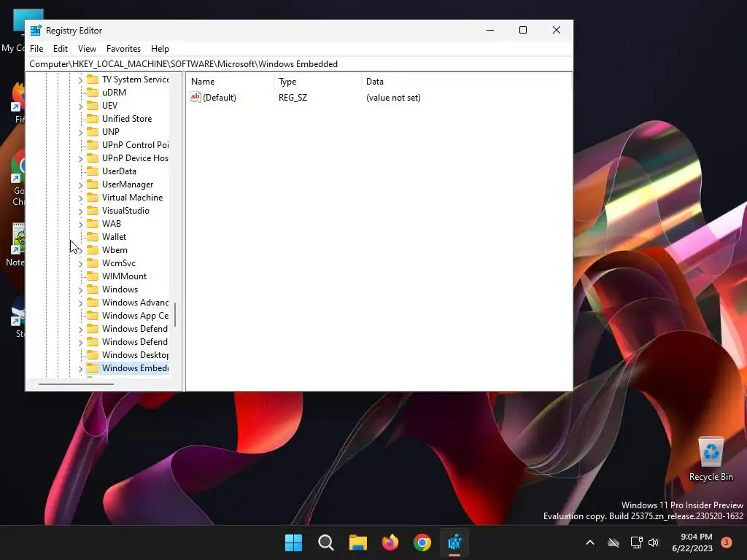Expand the UserManager key
This screenshot has height=560, width=747.
tap(80, 184)
